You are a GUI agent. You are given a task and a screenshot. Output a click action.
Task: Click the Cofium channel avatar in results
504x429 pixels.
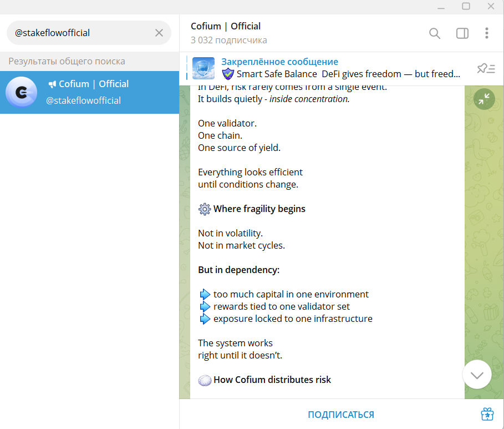click(21, 93)
